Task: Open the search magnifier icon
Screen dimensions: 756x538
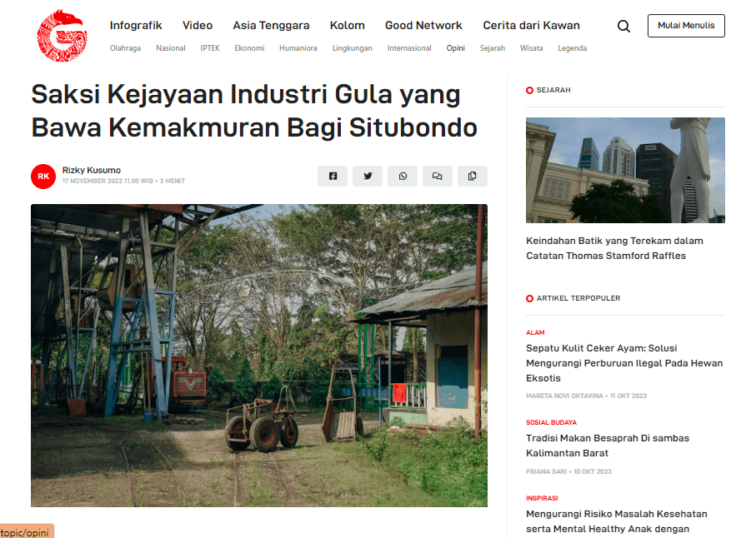Action: [x=623, y=26]
